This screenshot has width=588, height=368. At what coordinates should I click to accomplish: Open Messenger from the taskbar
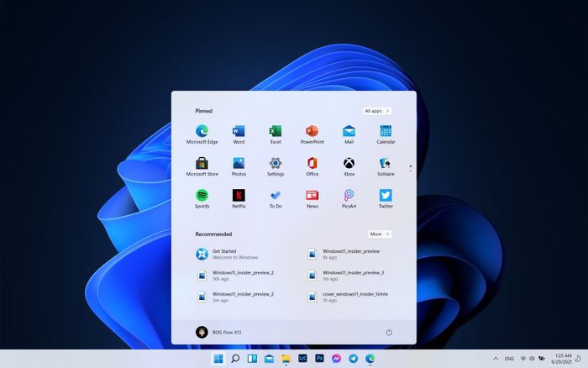(336, 359)
